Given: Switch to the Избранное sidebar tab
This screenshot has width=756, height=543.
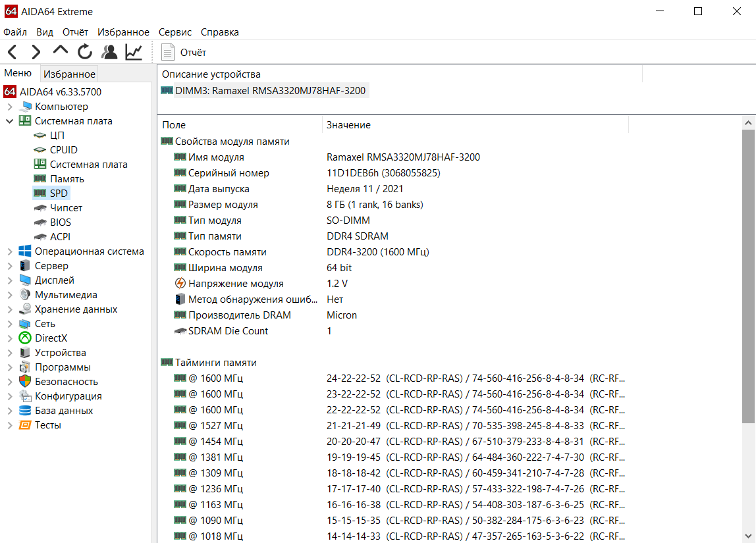Looking at the screenshot, I should tap(69, 74).
